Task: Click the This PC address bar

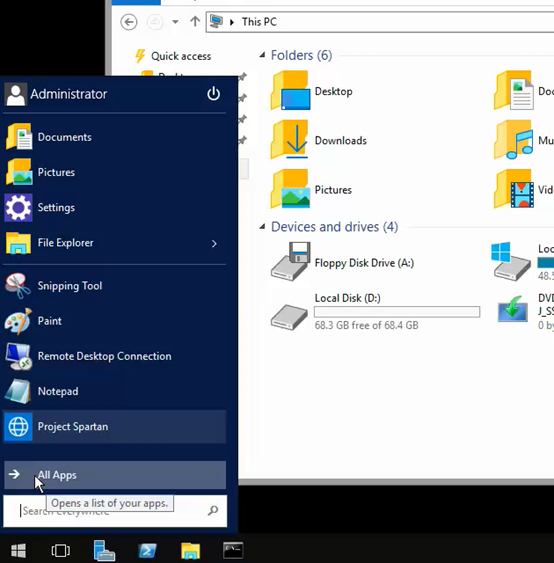Action: pyautogui.click(x=380, y=22)
